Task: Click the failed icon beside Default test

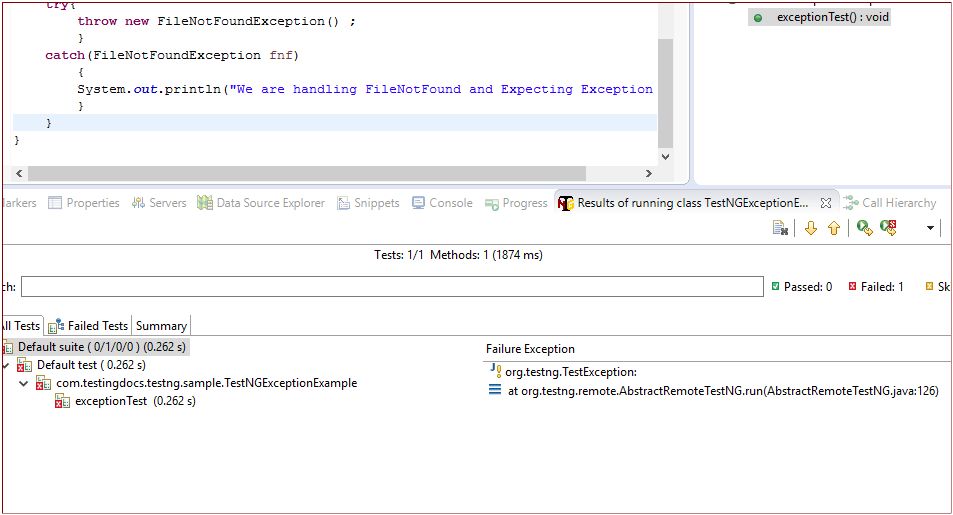Action: tap(24, 365)
